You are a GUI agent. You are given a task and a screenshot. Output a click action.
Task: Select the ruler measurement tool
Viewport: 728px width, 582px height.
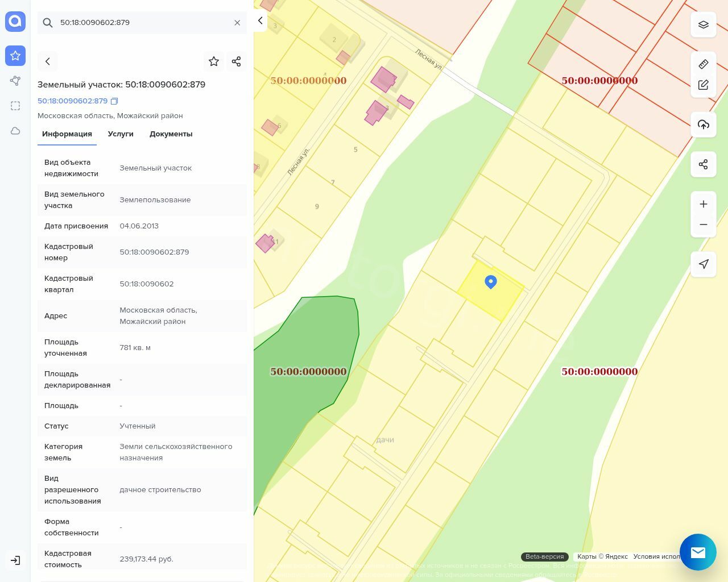click(704, 64)
